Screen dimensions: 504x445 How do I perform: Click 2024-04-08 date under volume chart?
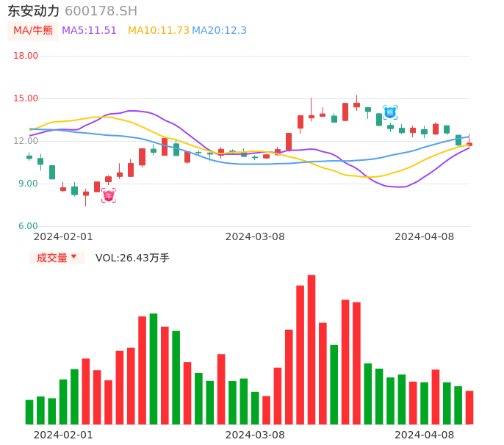tap(425, 435)
